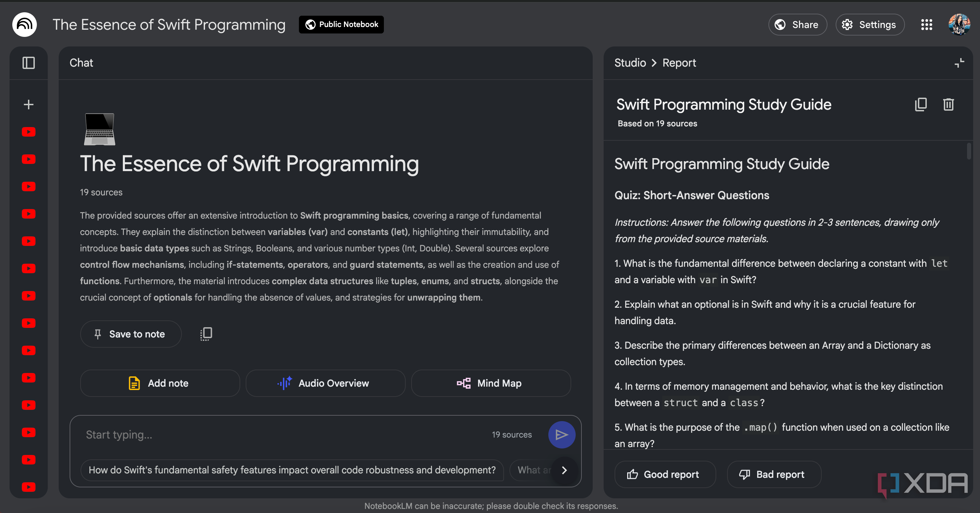Viewport: 980px width, 513px height.
Task: Click the laptop emoji notebook icon
Action: pos(99,129)
